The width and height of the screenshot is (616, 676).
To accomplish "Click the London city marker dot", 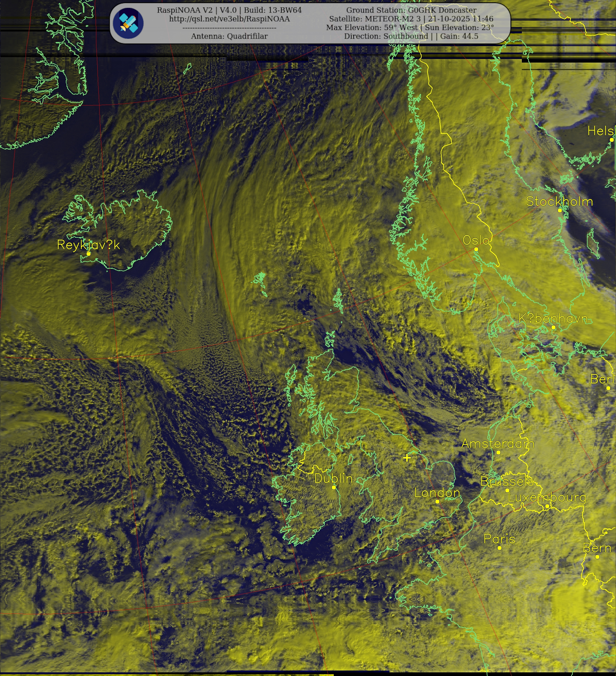I will [x=437, y=502].
